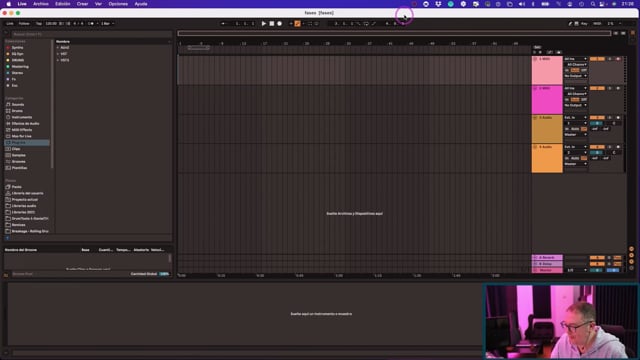Arm the 4 Audio track for recording
The height and width of the screenshot is (360, 640).
pos(618,147)
